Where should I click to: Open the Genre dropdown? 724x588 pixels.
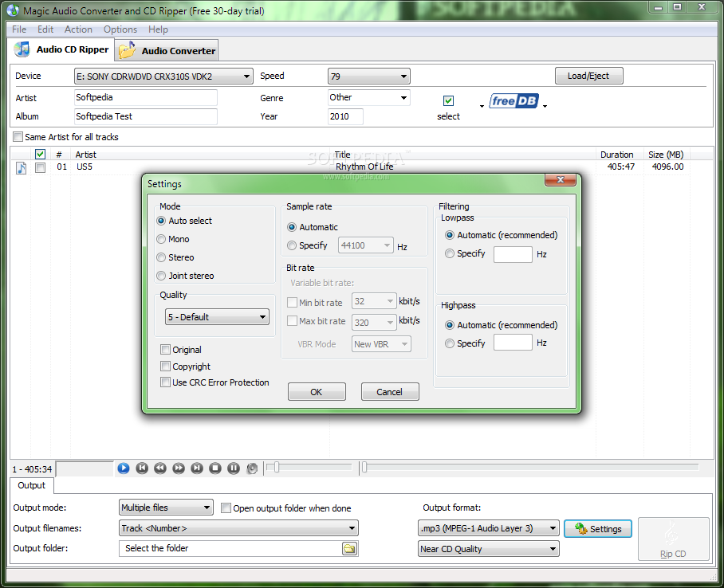tap(369, 97)
